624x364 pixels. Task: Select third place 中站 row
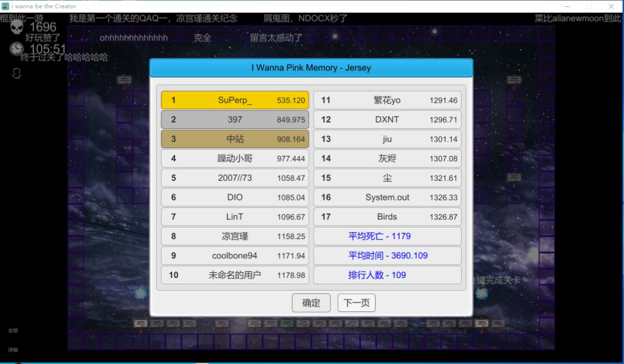pyautogui.click(x=235, y=139)
